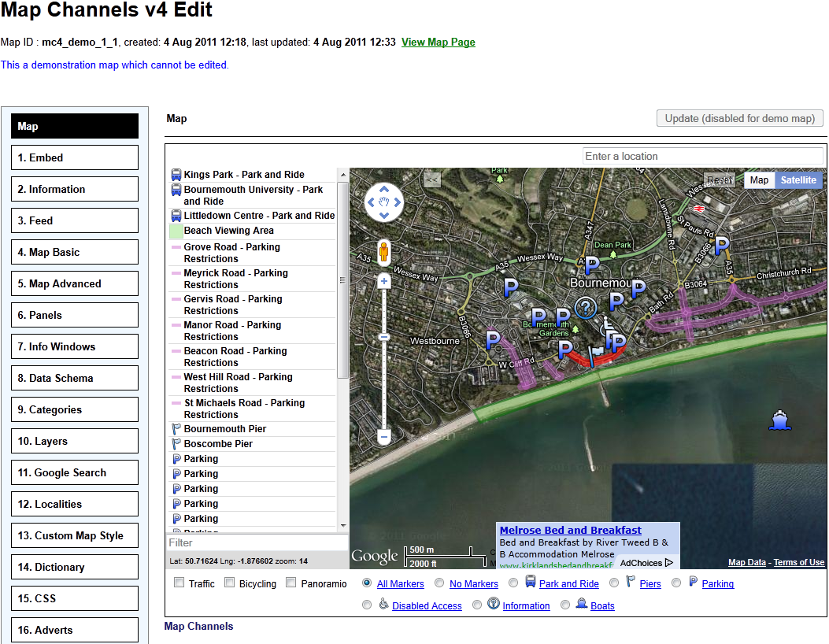Select the No Markers radio button
Screen dimensions: 829x644
(x=439, y=583)
